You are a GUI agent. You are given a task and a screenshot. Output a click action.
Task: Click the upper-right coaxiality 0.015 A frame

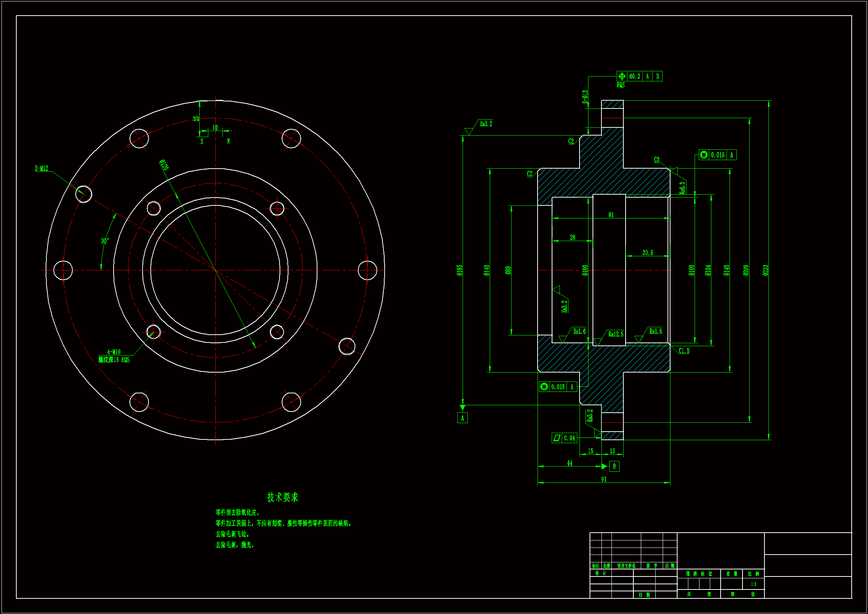click(717, 155)
